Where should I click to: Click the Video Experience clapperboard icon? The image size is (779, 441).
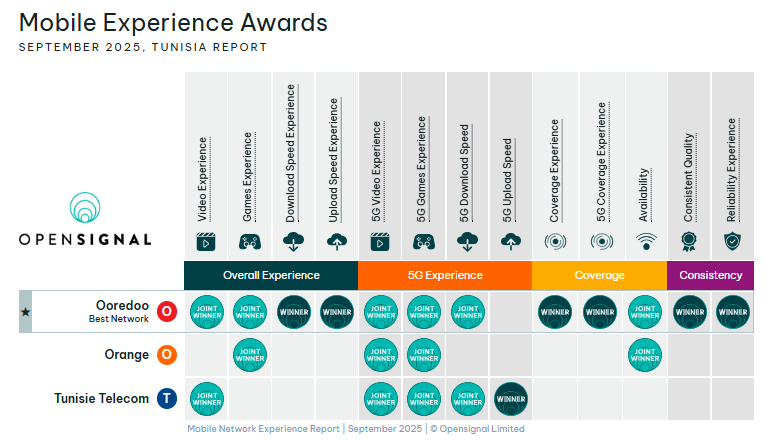point(206,242)
